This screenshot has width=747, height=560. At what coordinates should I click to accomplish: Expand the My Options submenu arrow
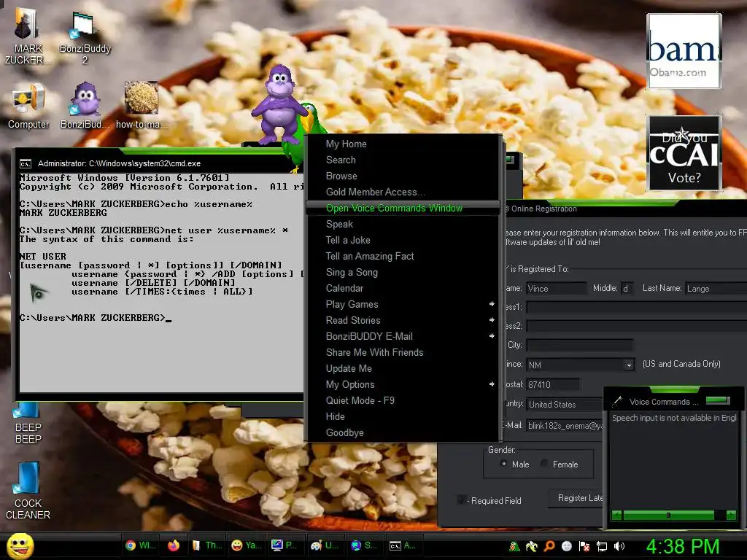click(492, 384)
